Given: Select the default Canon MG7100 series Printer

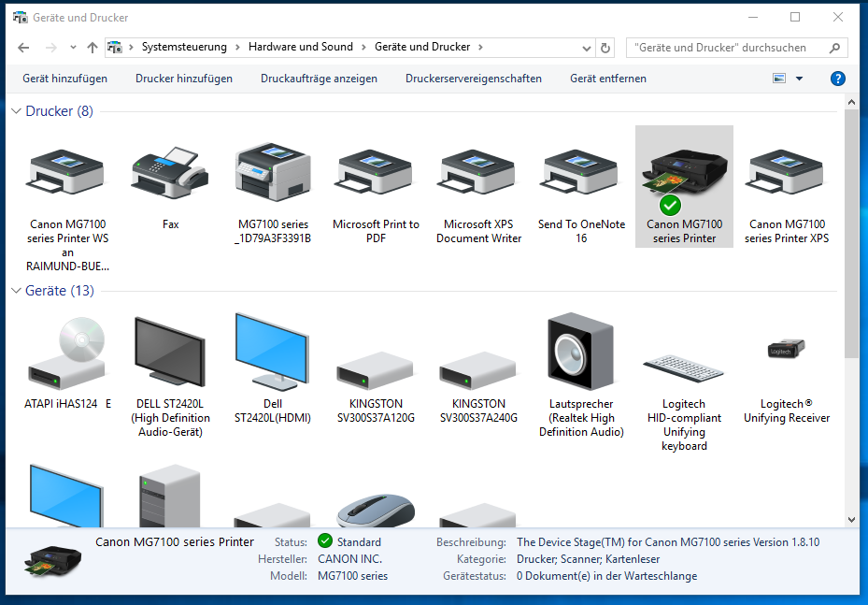Looking at the screenshot, I should (x=684, y=186).
